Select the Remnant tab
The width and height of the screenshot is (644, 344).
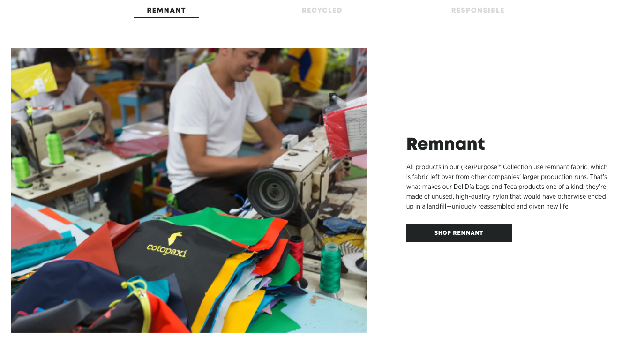166,10
